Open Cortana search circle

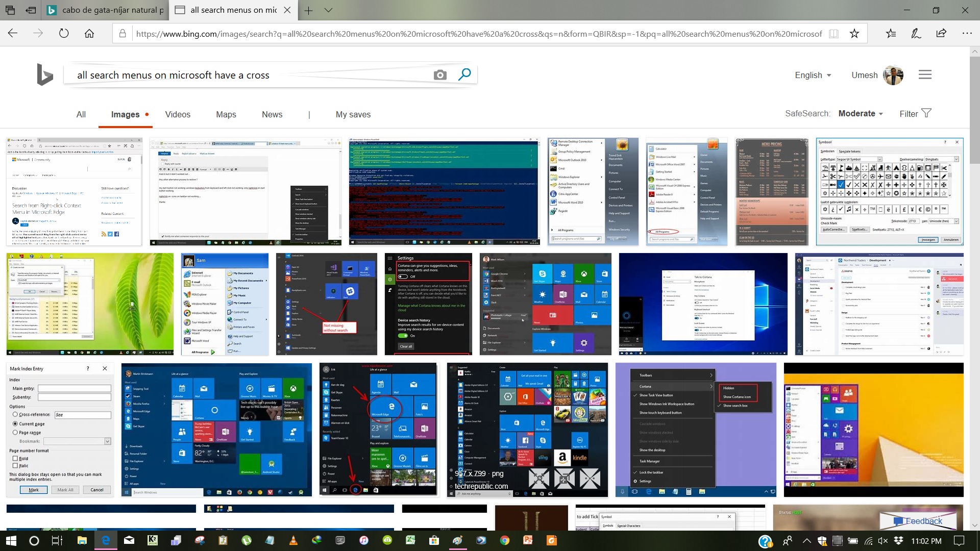click(x=34, y=541)
